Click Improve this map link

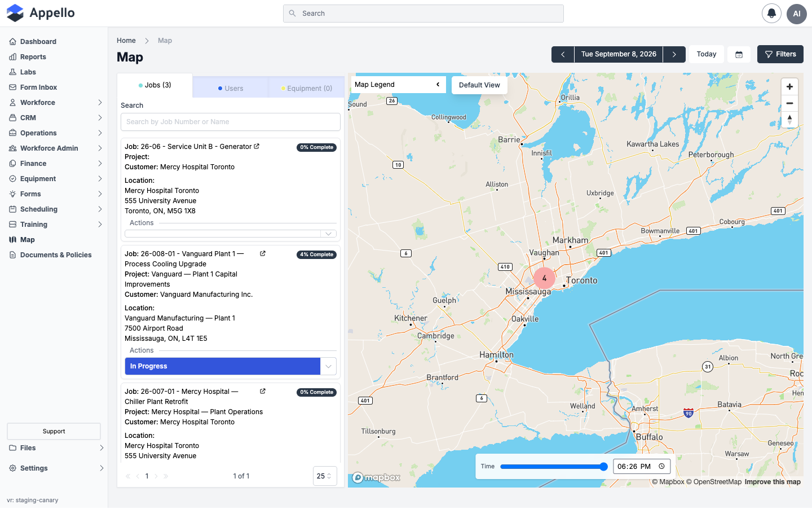[773, 482]
